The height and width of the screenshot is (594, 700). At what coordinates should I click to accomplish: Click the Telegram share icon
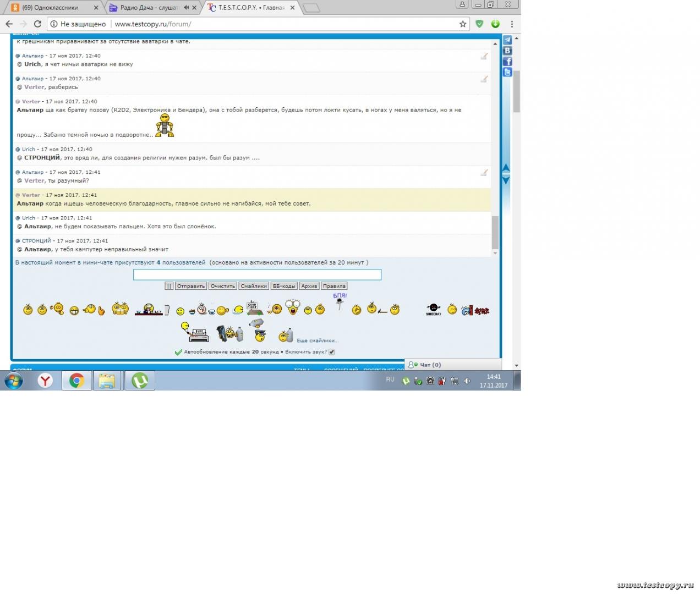(x=507, y=40)
